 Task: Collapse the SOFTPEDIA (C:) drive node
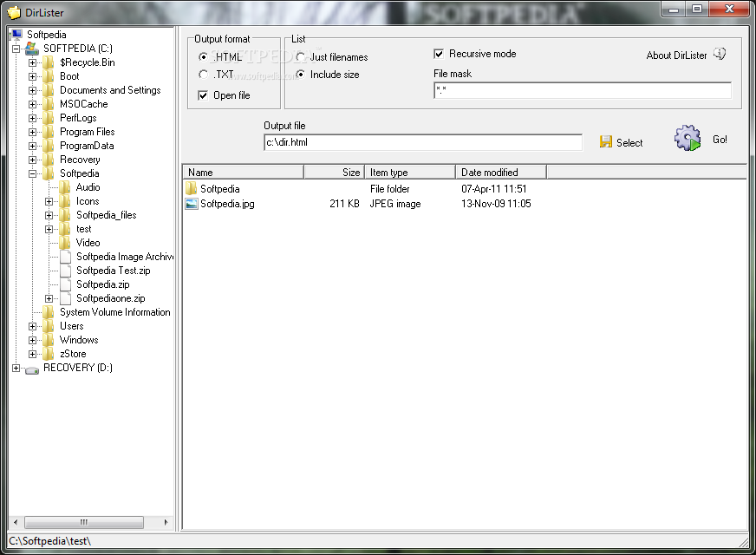coord(16,49)
